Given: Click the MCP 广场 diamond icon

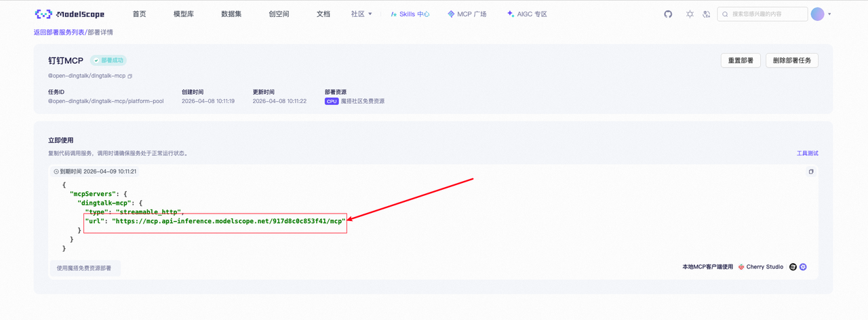Looking at the screenshot, I should (451, 14).
